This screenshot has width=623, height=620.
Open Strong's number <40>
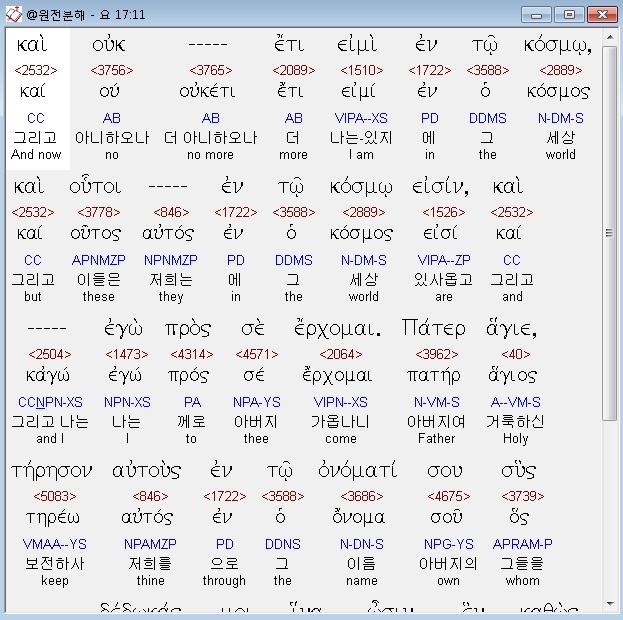click(x=516, y=354)
